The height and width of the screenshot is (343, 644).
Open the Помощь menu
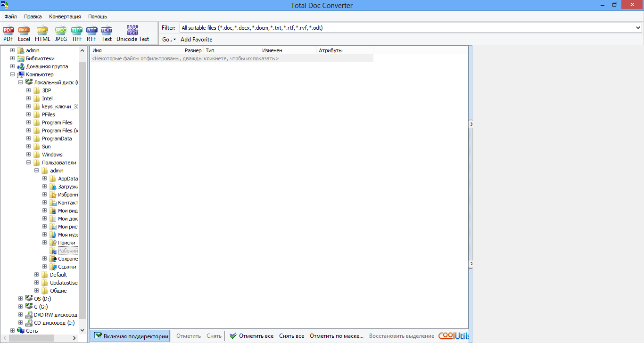coord(98,16)
